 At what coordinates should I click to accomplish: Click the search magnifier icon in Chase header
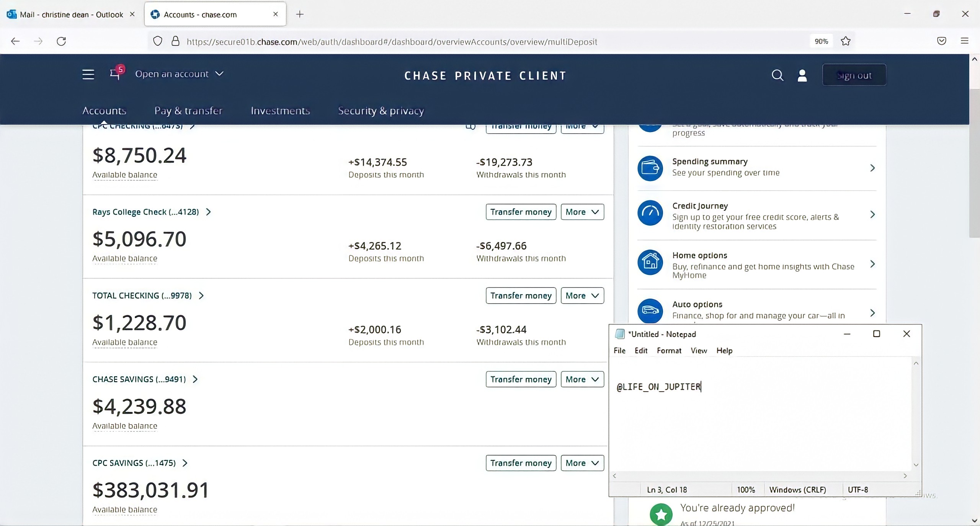click(x=777, y=75)
